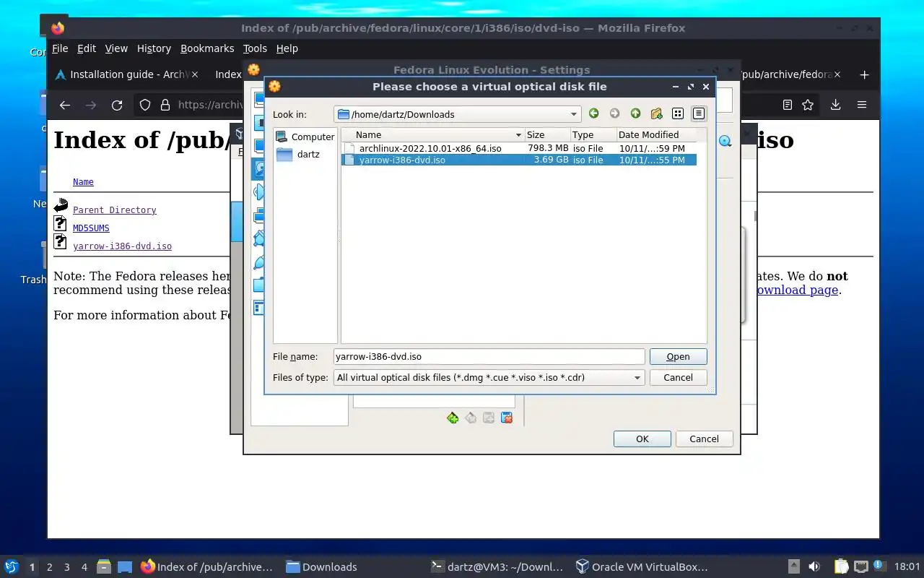Open Firefox History menu
This screenshot has height=578, width=924.
pos(154,48)
